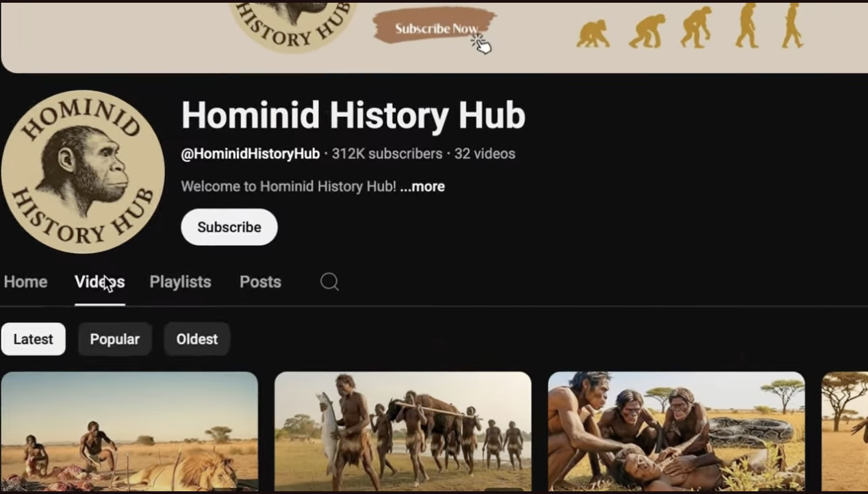Click the Subscribe Now banner button
868x494 pixels.
click(435, 28)
